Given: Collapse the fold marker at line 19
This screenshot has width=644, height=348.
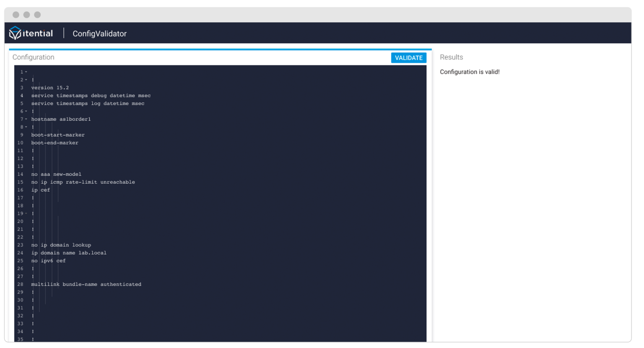Looking at the screenshot, I should coord(26,213).
